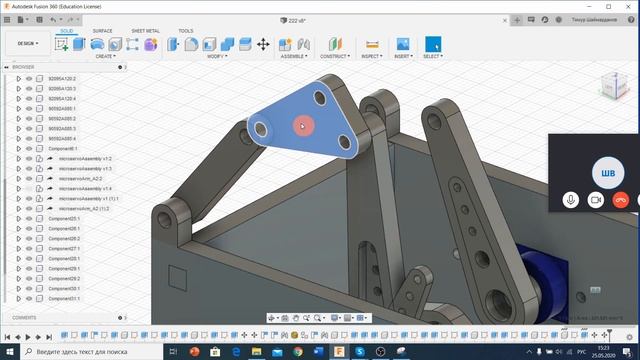Image resolution: width=640 pixels, height=360 pixels.
Task: Switch to the SHEET METAL tab
Action: 145,31
